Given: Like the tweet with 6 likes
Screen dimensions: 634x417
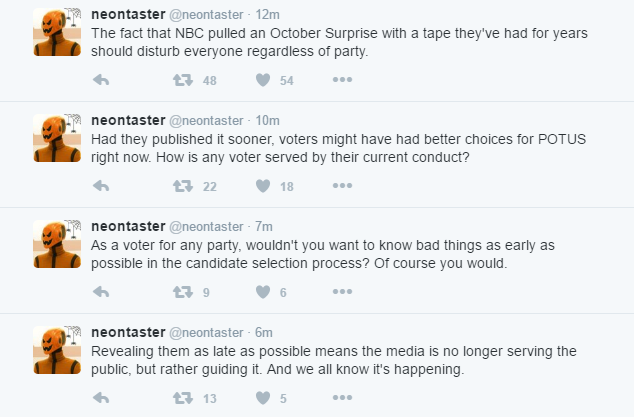Looking at the screenshot, I should click(263, 292).
